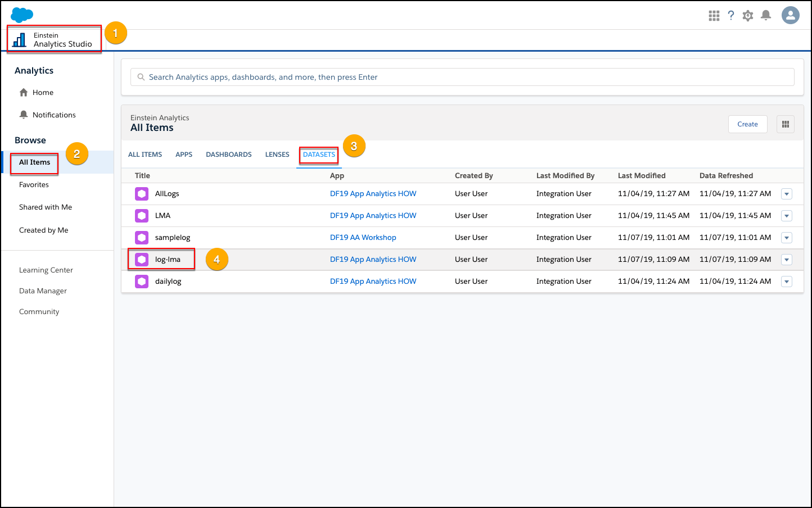Expand the LMA row actions dropdown
This screenshot has width=812, height=508.
pyautogui.click(x=787, y=216)
